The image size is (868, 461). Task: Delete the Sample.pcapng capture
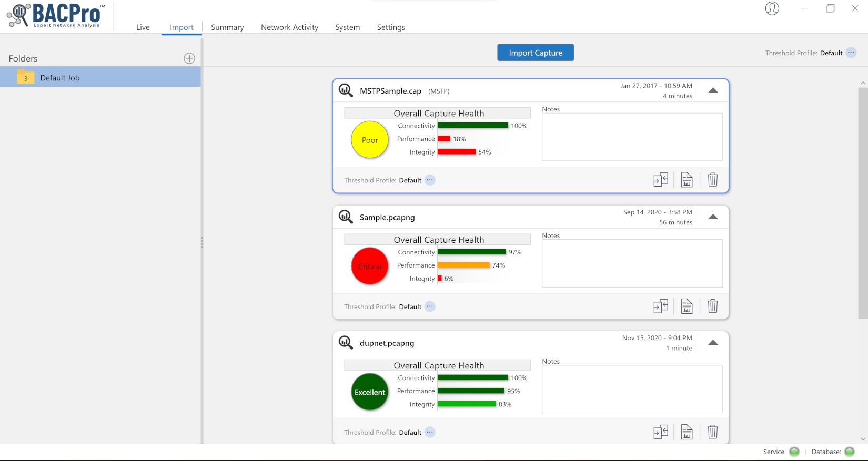[x=713, y=306]
